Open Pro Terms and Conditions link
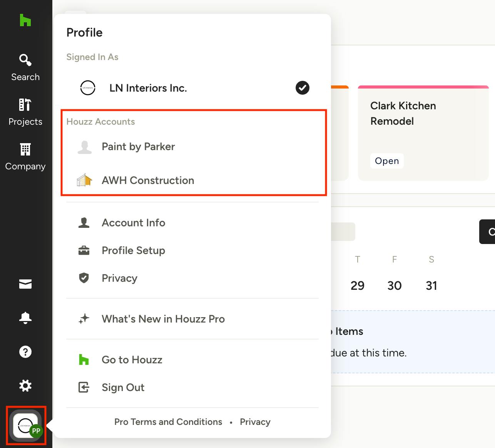 168,422
